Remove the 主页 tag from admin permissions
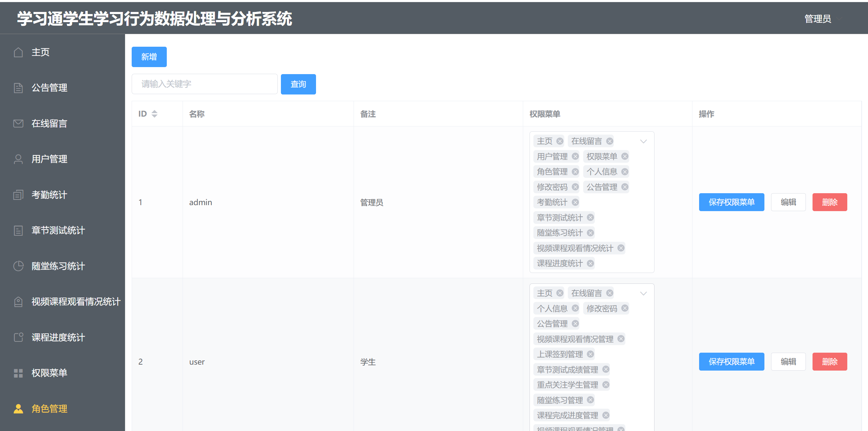 559,141
